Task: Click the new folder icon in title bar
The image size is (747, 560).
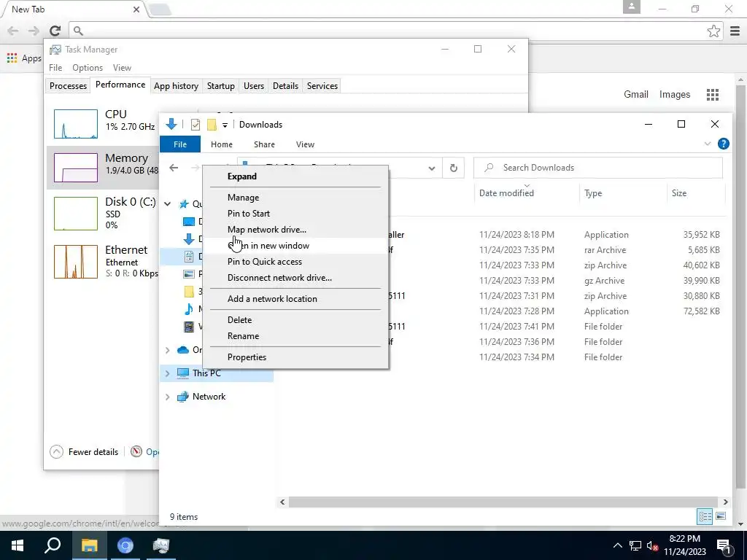Action: [212, 125]
